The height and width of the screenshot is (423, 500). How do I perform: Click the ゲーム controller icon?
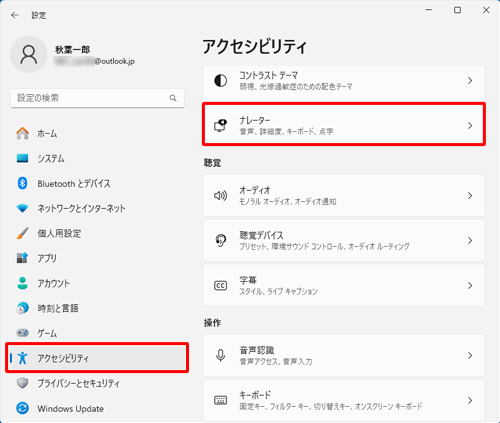(22, 333)
